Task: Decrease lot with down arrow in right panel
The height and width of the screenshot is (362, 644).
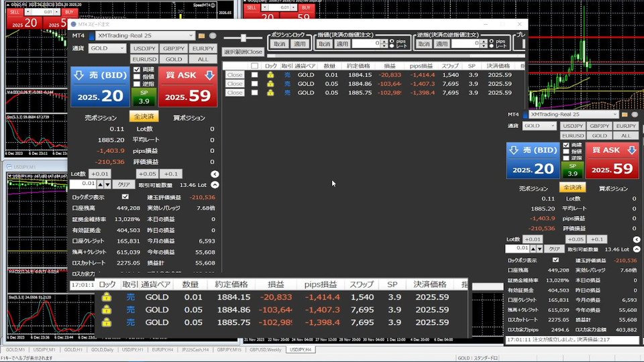Action: 539,249
